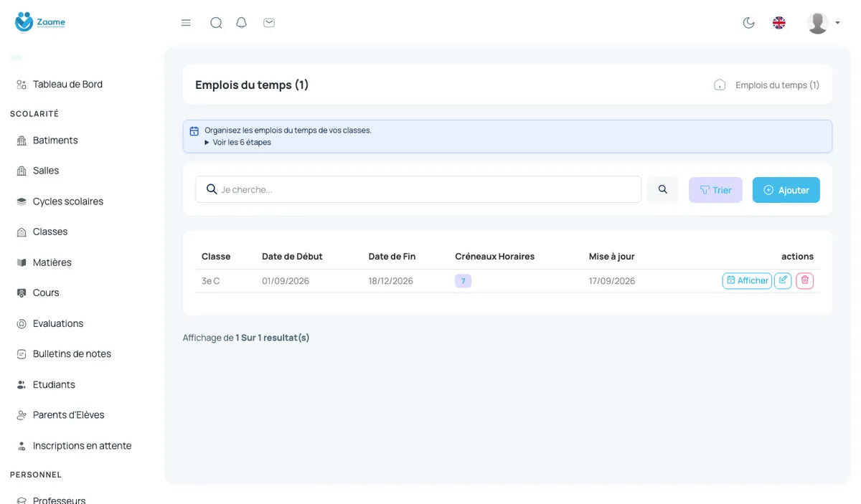Click the 'Classe' column header

click(216, 256)
